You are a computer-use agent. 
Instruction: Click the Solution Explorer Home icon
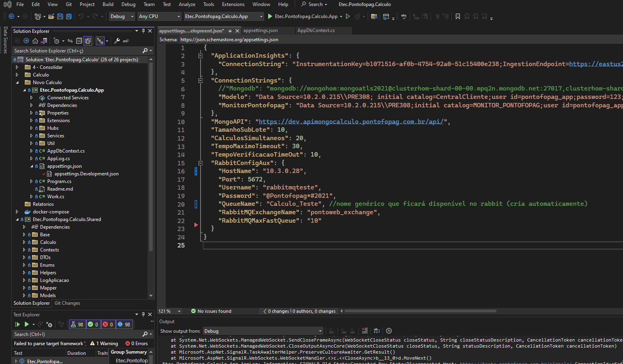[35, 41]
